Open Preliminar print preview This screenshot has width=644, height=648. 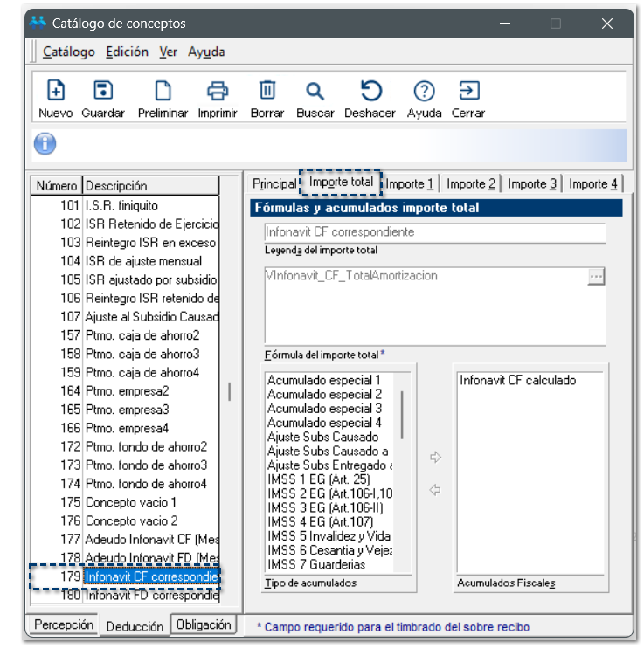click(x=163, y=91)
